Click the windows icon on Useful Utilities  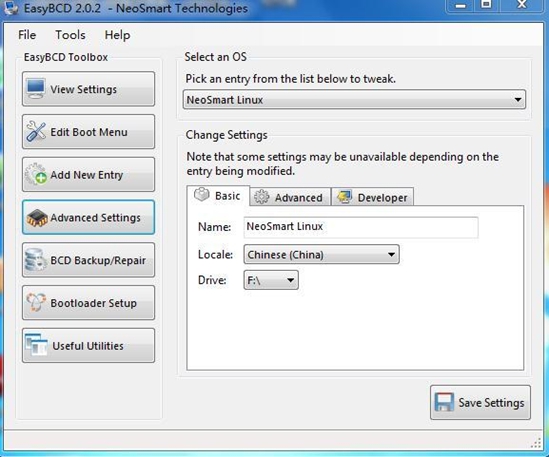point(36,344)
